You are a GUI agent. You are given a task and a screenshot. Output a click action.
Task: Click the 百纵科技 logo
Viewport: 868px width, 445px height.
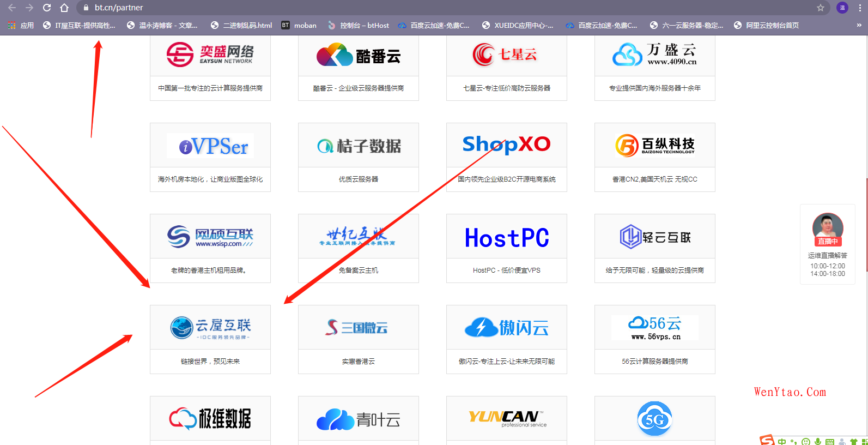click(655, 145)
